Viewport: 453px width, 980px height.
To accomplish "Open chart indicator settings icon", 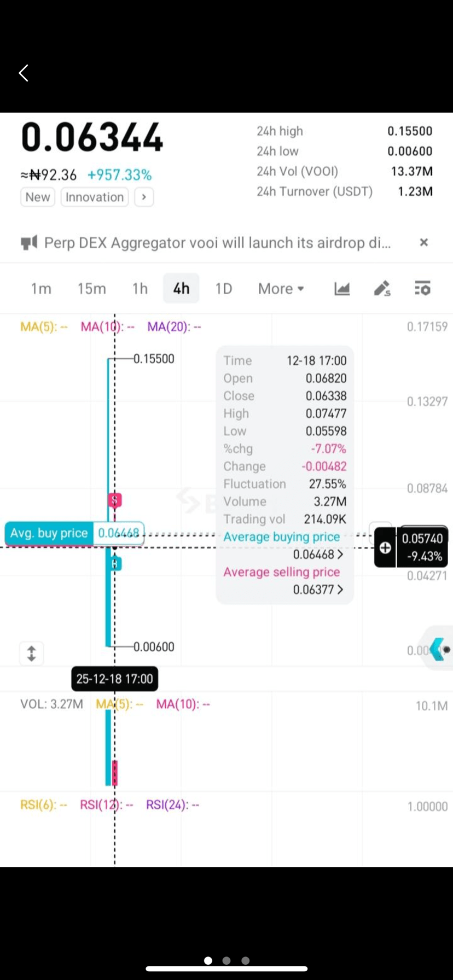I will tap(422, 288).
